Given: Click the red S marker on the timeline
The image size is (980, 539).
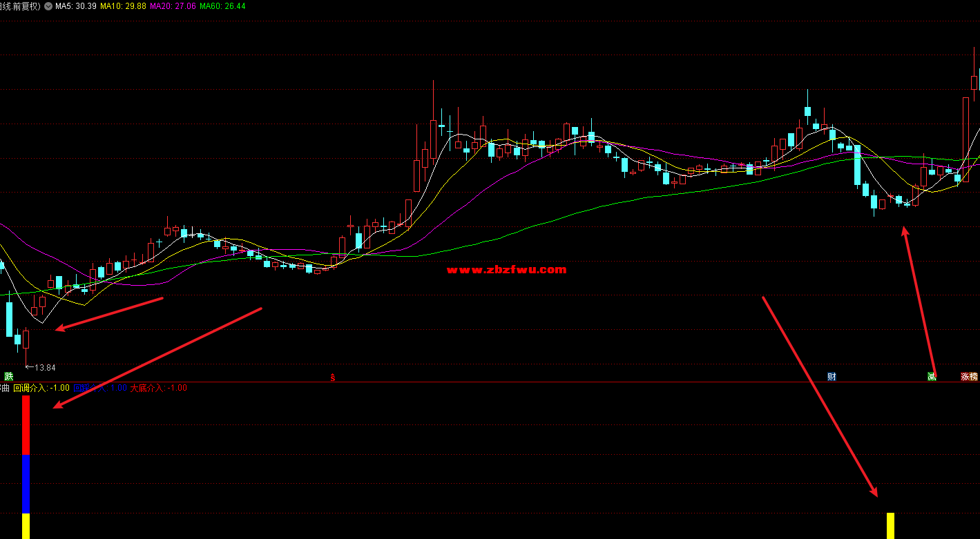Looking at the screenshot, I should [x=333, y=377].
